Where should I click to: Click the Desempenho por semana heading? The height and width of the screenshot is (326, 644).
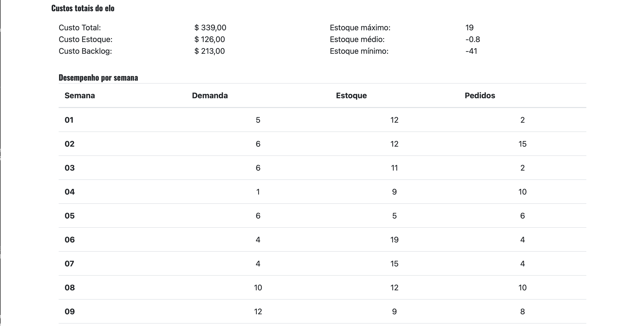[x=98, y=78]
